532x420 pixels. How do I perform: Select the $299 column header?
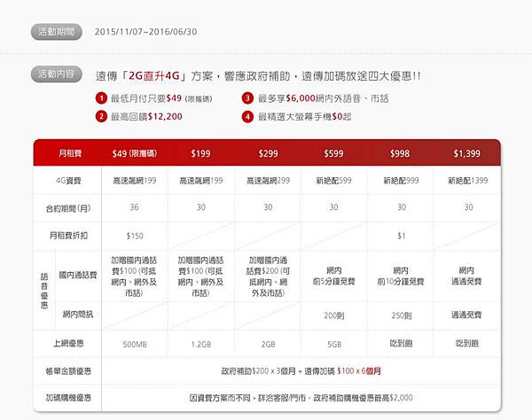[x=268, y=153]
